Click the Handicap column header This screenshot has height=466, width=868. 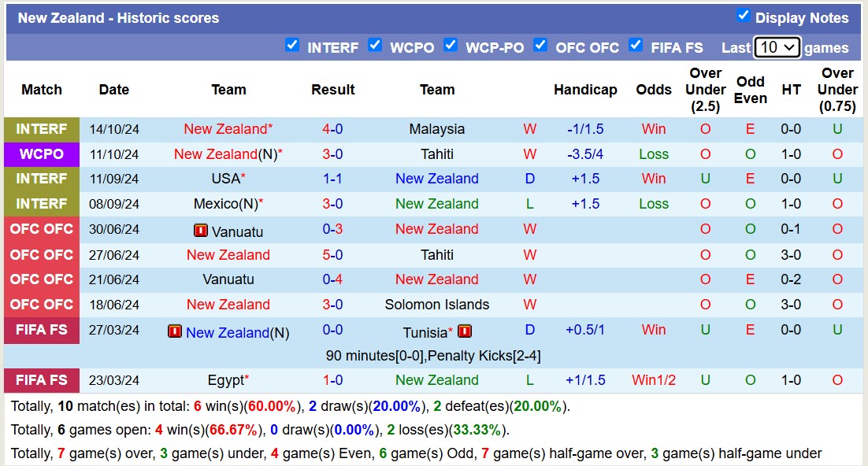pos(585,90)
